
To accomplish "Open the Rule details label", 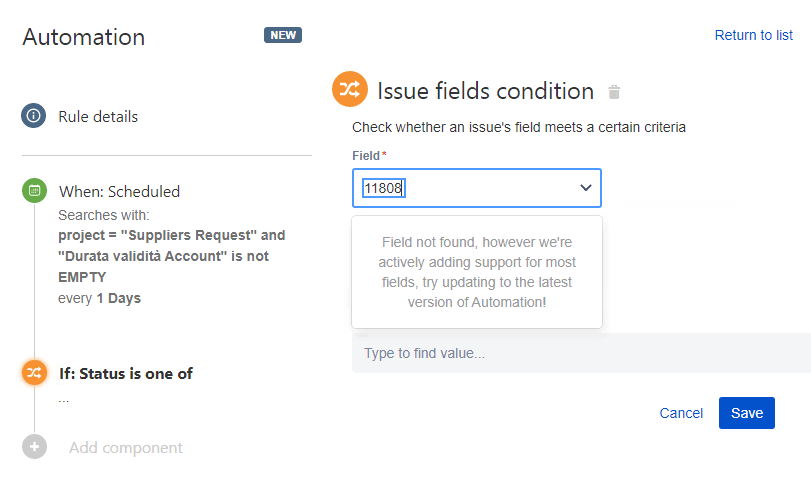I will (x=98, y=116).
